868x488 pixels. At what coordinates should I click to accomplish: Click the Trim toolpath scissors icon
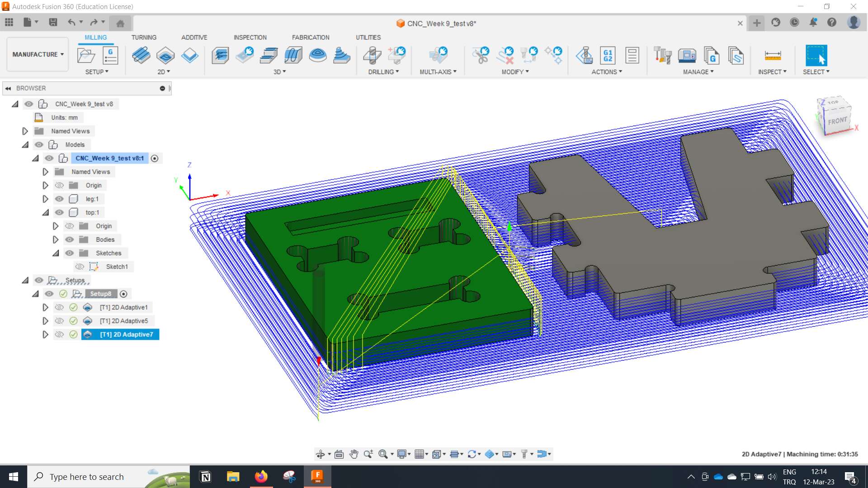coord(481,56)
